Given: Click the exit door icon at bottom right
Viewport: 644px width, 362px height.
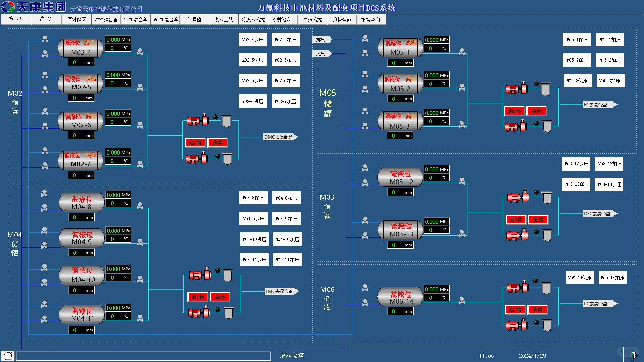Looking at the screenshot, I should [633, 355].
